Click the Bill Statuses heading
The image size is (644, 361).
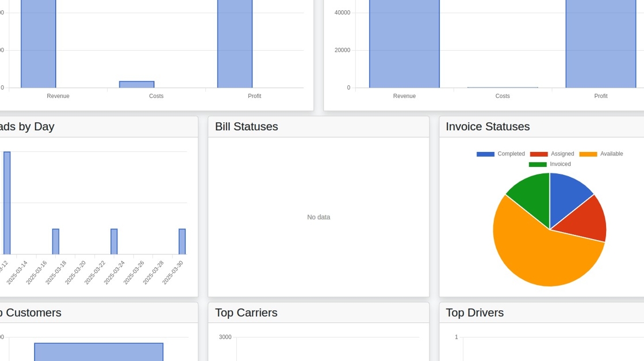pos(247,127)
